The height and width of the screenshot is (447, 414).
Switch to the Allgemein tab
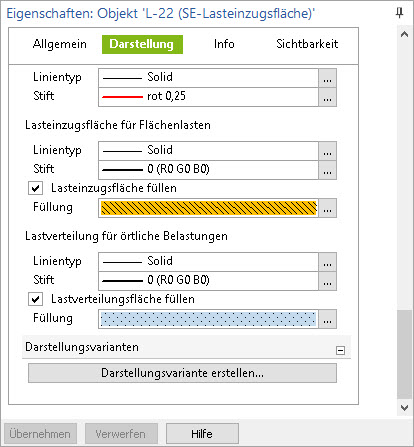click(60, 44)
